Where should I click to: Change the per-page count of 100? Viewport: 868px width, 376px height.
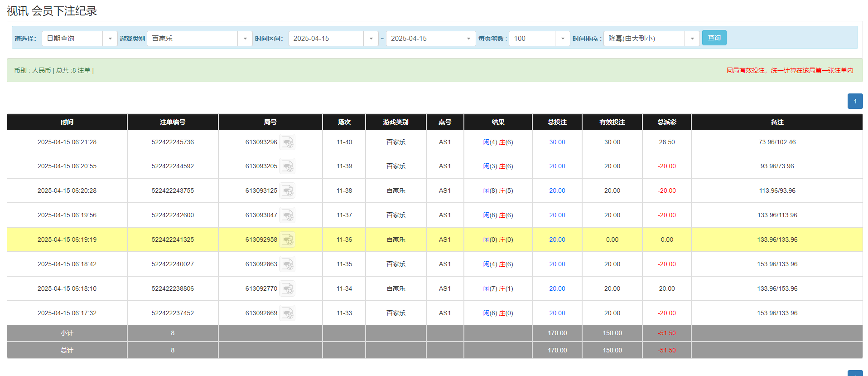click(562, 39)
